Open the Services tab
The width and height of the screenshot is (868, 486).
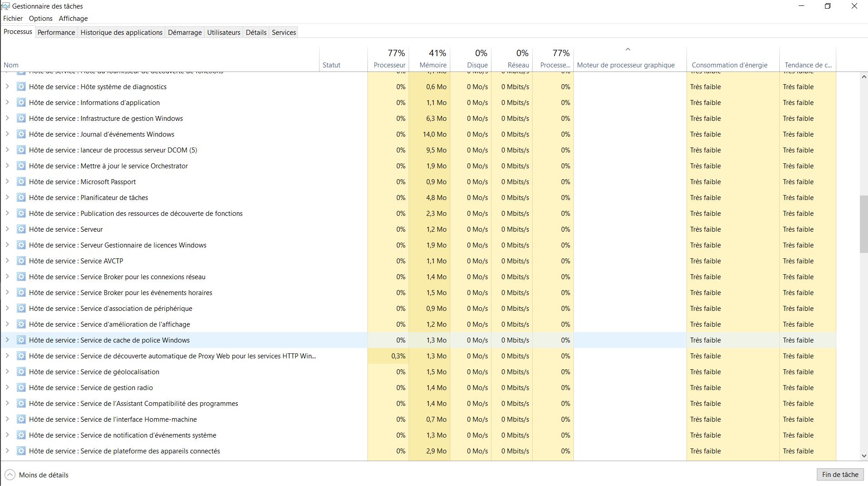coord(284,33)
